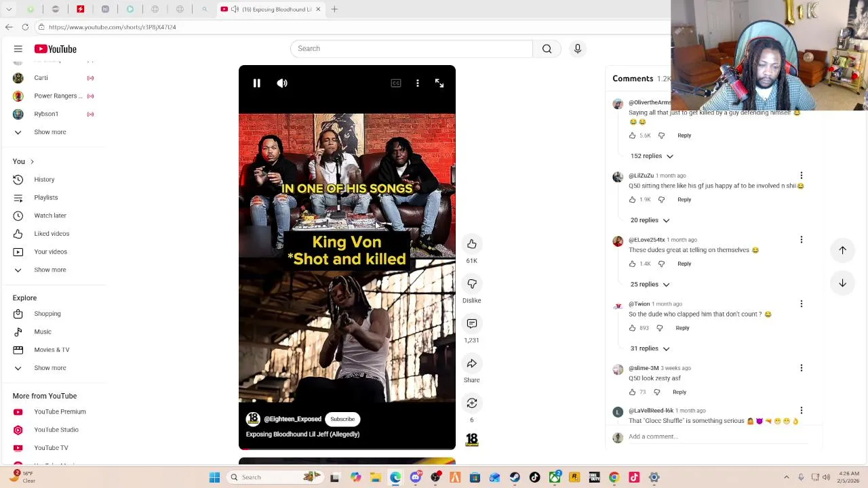The width and height of the screenshot is (868, 488).
Task: Start voice search with the microphone
Action: point(578,49)
